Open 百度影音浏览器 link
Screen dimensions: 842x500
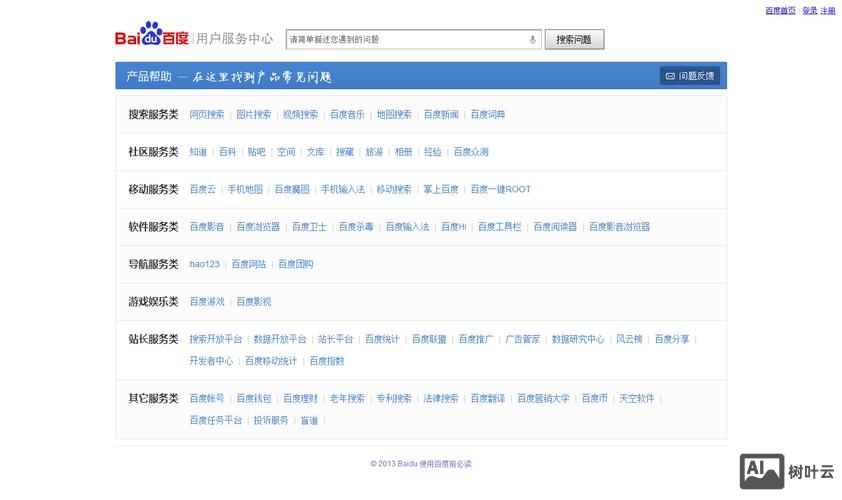619,227
